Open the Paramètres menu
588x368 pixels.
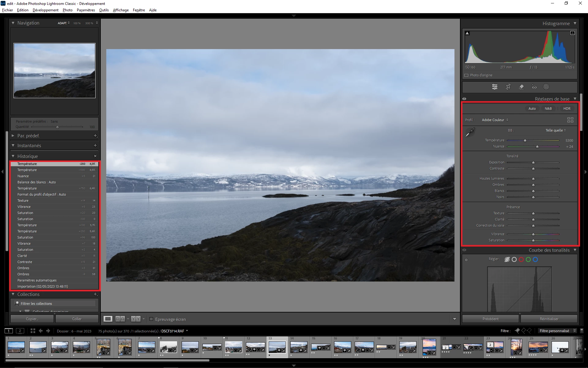pos(86,10)
